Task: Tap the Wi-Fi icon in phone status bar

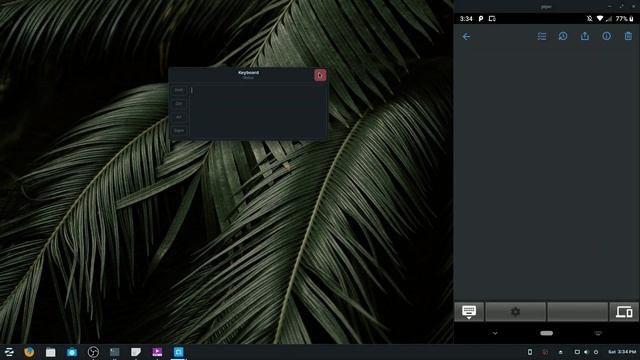Action: [600, 19]
